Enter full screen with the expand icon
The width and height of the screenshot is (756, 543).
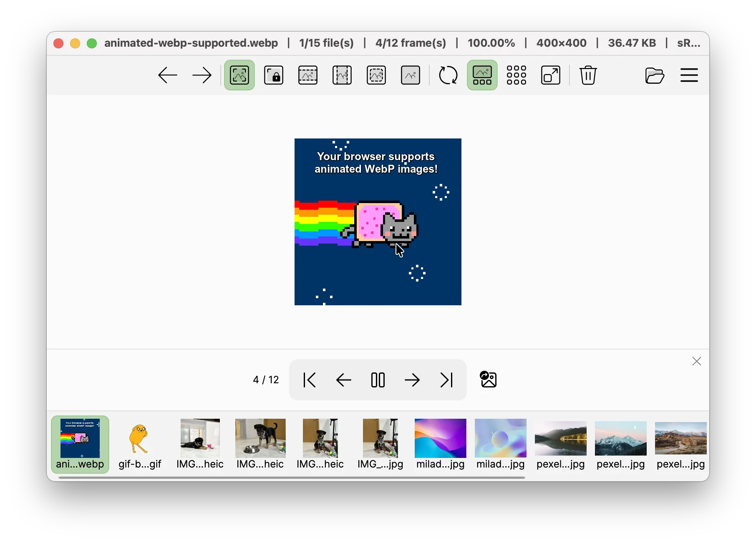(x=551, y=75)
